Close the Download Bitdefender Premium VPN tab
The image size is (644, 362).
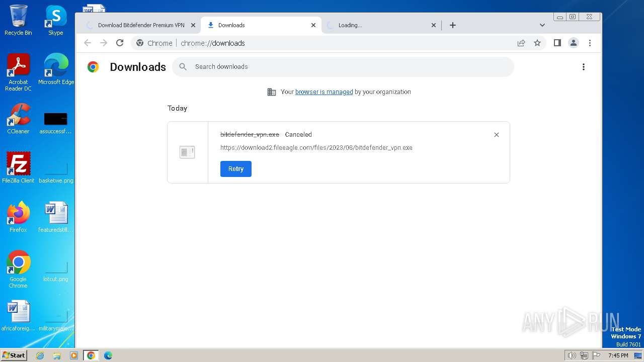click(x=193, y=25)
